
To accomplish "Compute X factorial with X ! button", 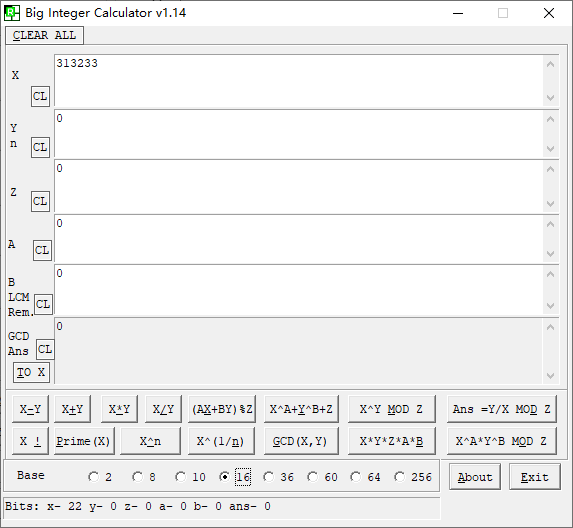I will (x=30, y=441).
